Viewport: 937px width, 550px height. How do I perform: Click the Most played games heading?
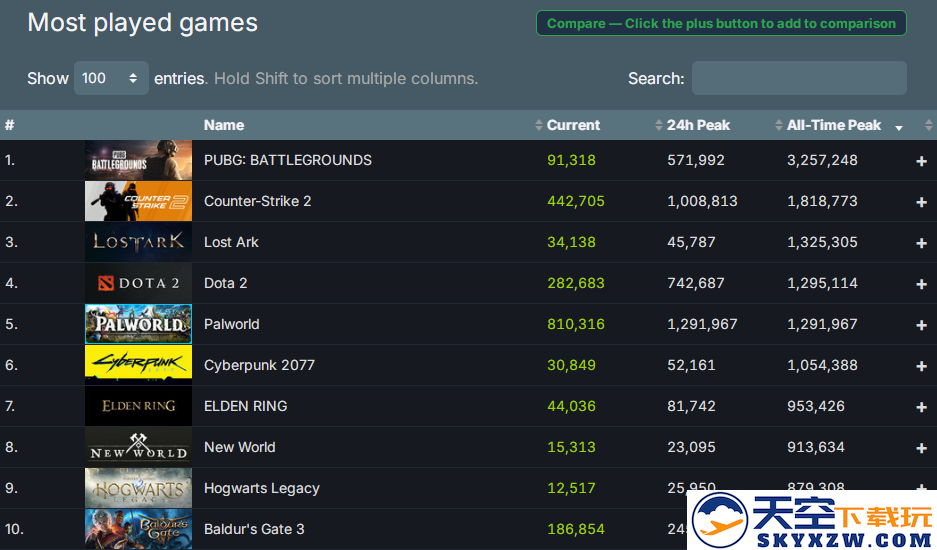pos(143,23)
